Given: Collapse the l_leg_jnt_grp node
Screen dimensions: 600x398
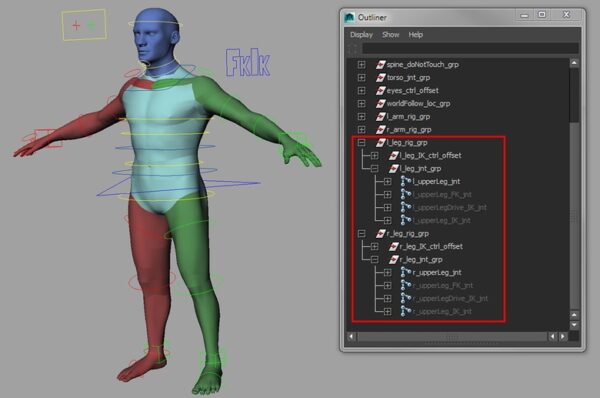Looking at the screenshot, I should pos(375,168).
